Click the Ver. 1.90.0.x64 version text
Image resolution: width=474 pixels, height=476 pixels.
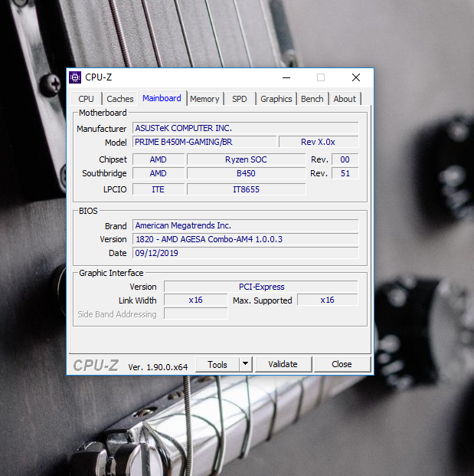point(158,367)
